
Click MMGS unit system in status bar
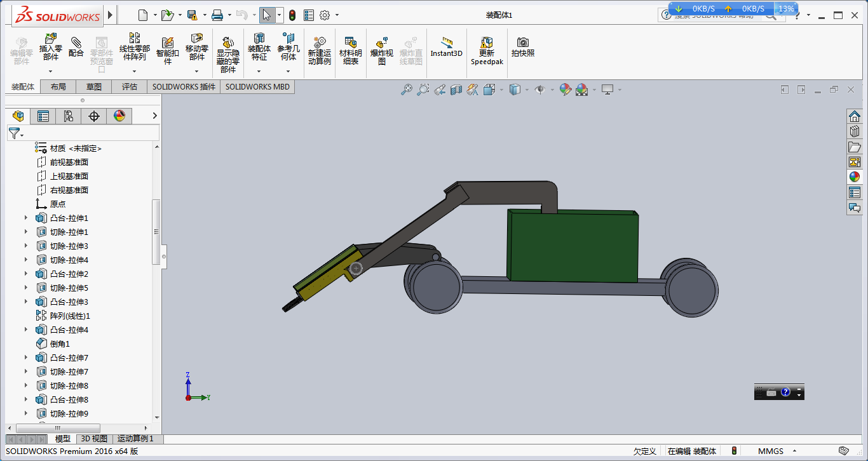point(771,451)
